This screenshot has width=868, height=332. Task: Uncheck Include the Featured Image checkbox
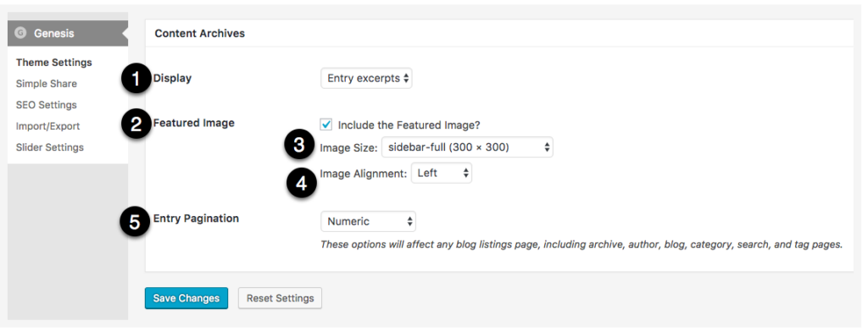[326, 125]
